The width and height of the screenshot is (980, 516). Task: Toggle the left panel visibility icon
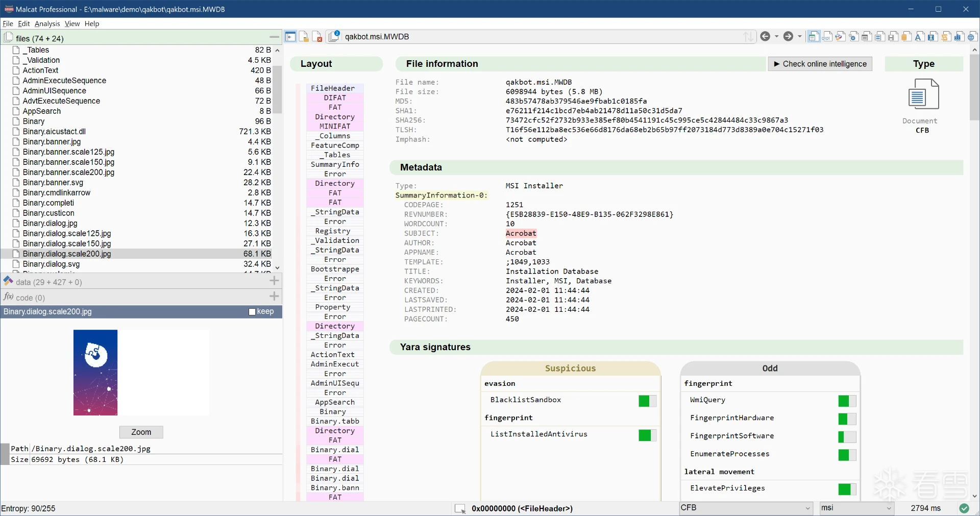point(290,37)
